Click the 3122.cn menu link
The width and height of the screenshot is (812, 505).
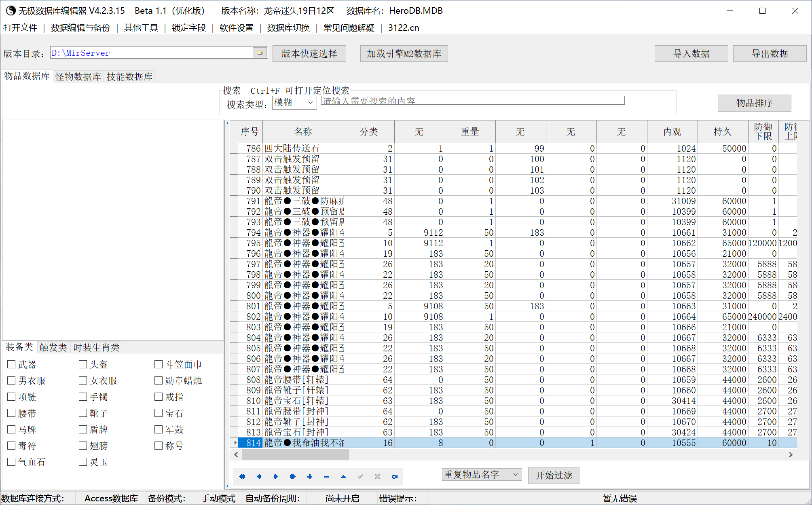(404, 27)
